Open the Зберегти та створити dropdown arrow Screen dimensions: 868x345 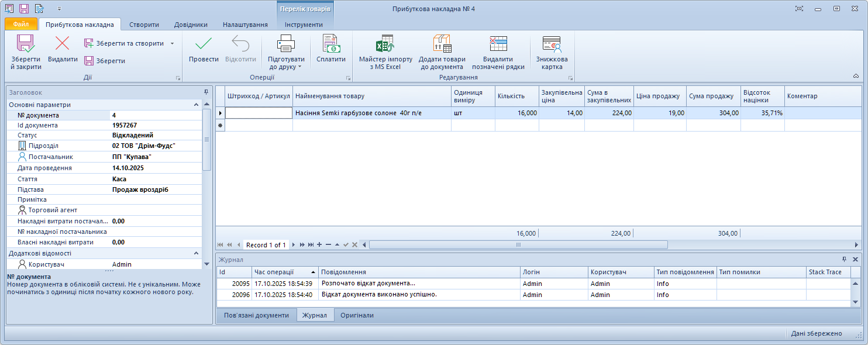(x=172, y=43)
